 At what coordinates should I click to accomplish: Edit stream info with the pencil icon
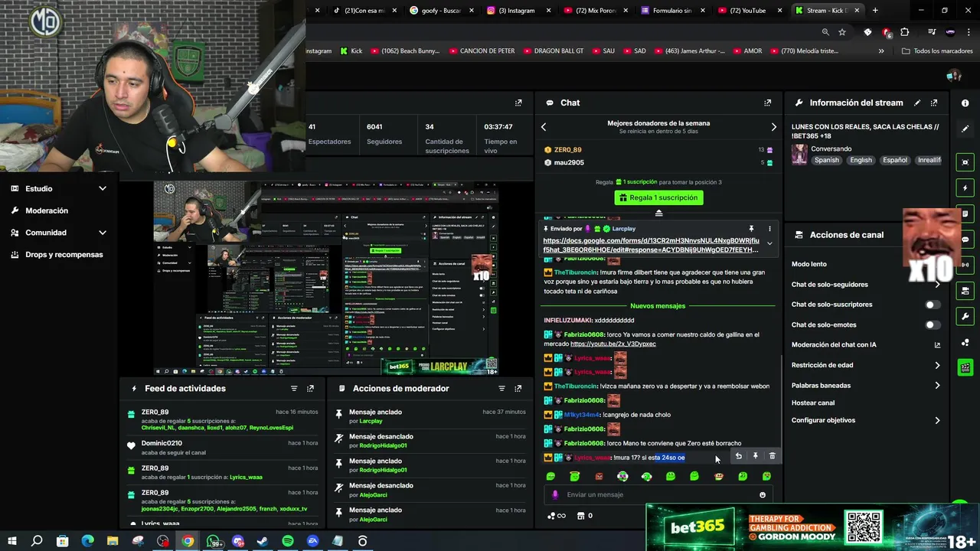(917, 103)
